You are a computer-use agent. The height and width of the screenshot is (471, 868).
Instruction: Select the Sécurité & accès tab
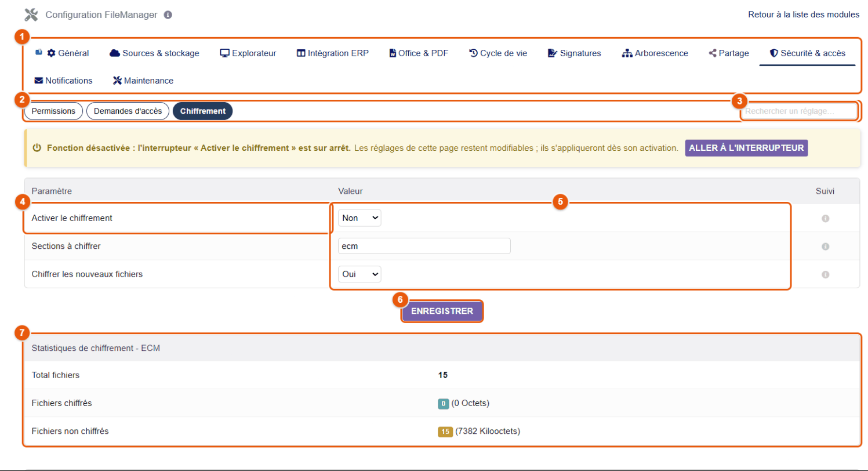[807, 53]
